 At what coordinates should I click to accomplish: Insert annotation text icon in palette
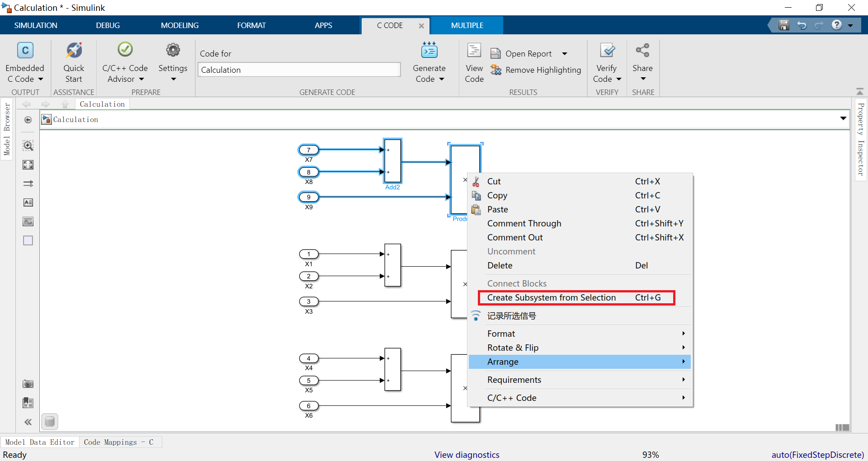28,202
